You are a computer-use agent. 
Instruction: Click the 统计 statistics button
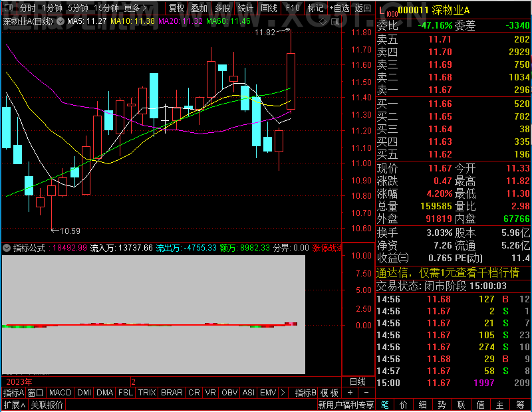click(245, 8)
